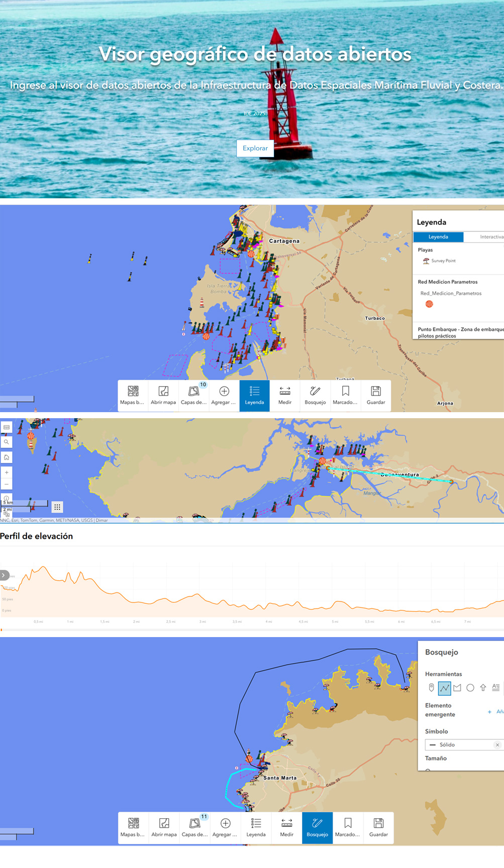Open the Símbolo Sólido dropdown
Image resolution: width=504 pixels, height=868 pixels.
pyautogui.click(x=460, y=745)
